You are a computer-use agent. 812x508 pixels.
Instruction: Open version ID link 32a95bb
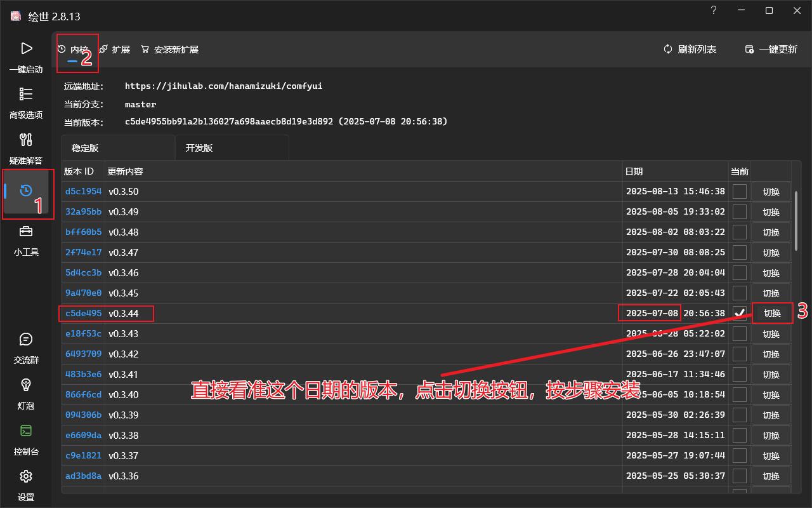coord(83,211)
